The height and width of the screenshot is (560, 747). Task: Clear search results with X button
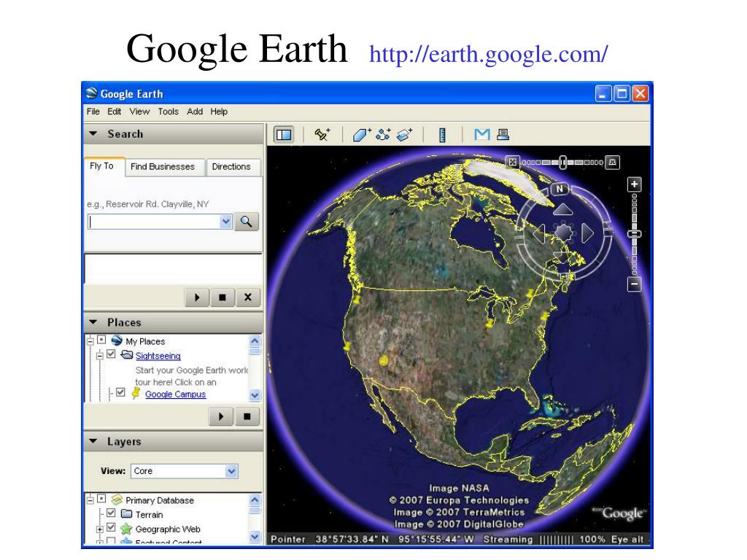[x=248, y=297]
